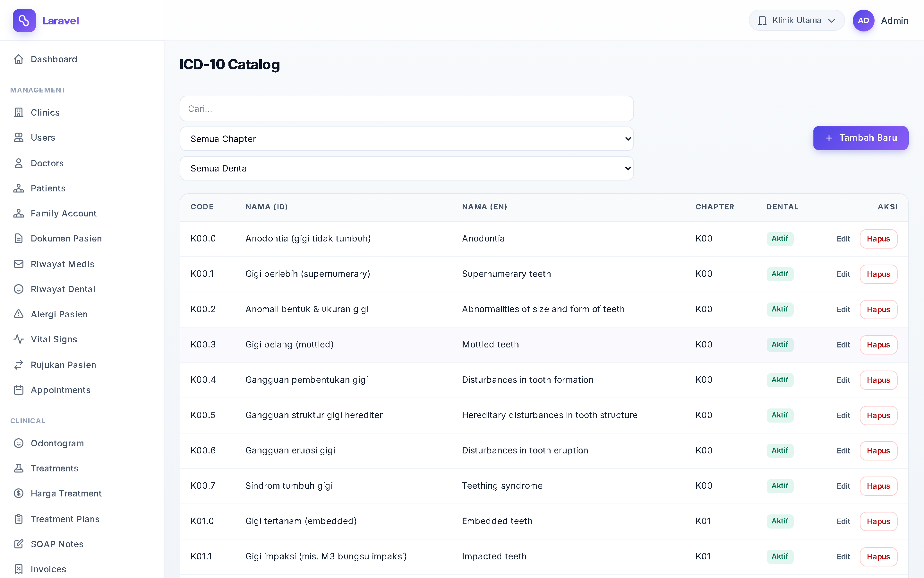Open the Semua Chapter filter dropdown

coord(406,139)
